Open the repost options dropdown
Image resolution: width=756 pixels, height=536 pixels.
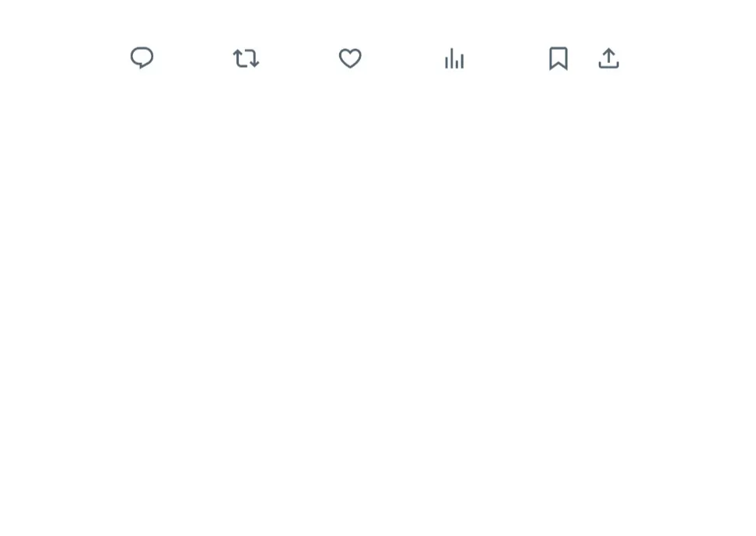coord(246,58)
